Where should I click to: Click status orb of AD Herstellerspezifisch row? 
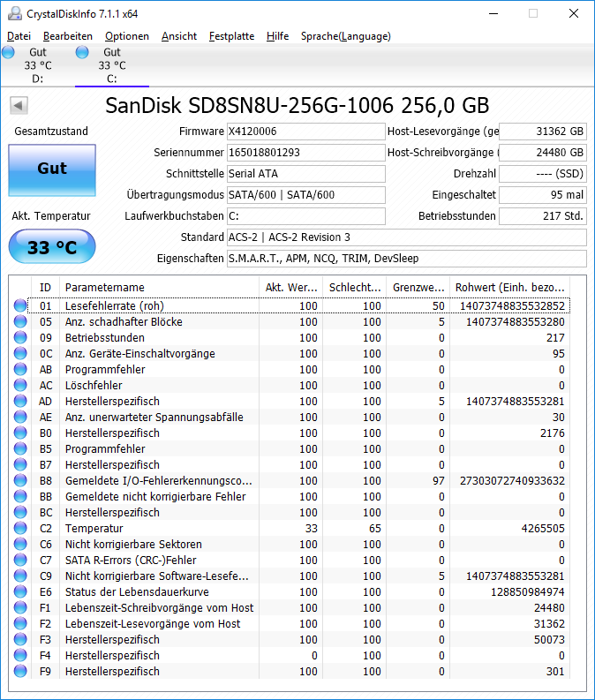(x=20, y=402)
